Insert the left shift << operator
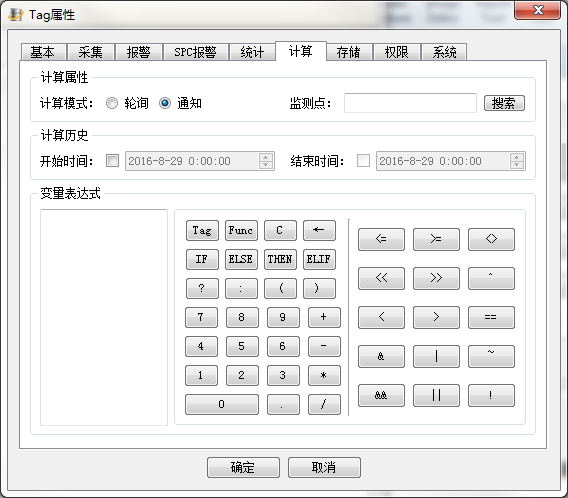568x498 pixels. [381, 278]
